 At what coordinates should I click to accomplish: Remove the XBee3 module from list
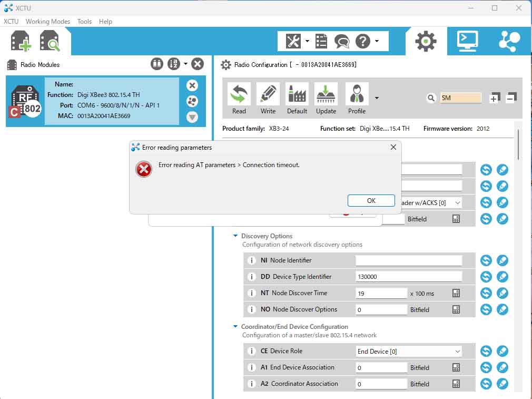192,85
